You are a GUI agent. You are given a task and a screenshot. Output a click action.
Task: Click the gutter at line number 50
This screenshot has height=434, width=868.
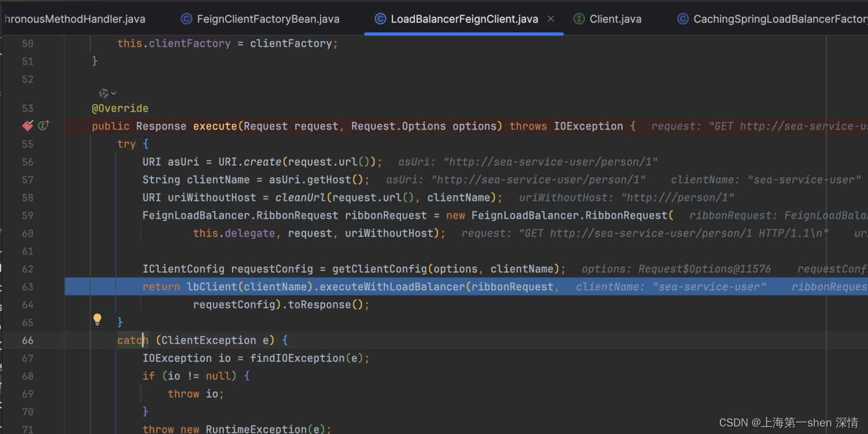(27, 43)
